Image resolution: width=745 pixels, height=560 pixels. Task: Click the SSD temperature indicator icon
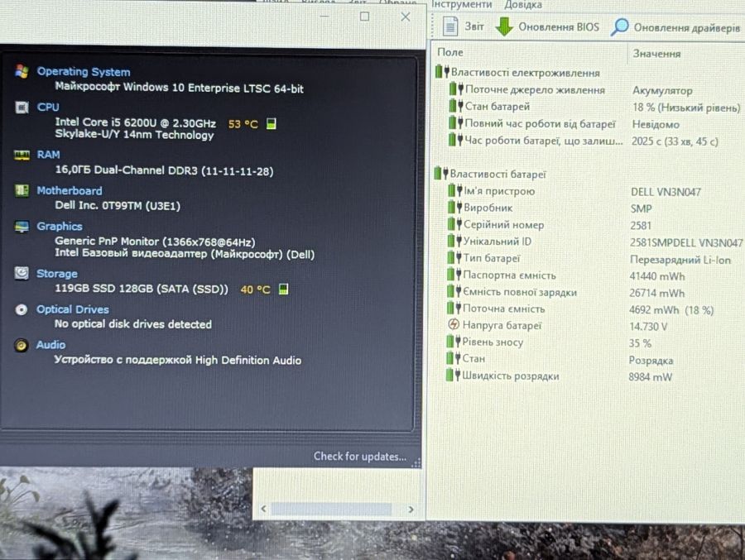click(x=283, y=289)
